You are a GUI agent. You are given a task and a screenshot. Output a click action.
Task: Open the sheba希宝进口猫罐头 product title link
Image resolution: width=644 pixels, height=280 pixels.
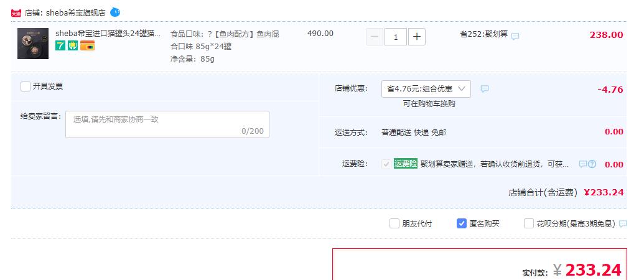108,34
